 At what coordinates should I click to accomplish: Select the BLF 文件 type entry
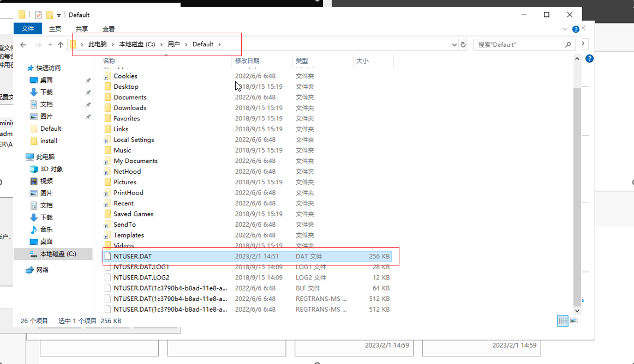(308, 288)
